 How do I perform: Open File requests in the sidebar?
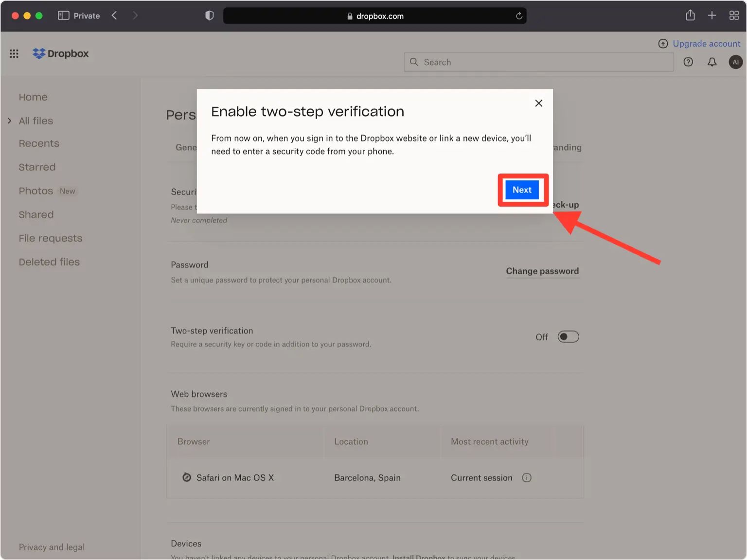pyautogui.click(x=51, y=238)
